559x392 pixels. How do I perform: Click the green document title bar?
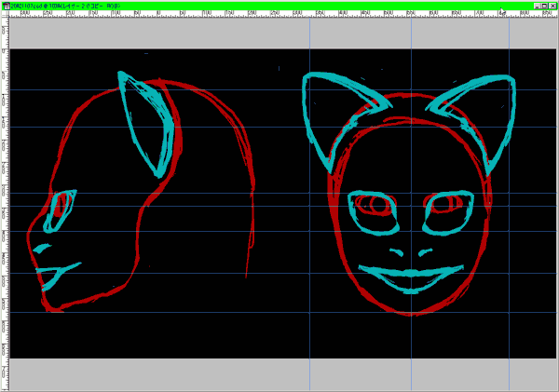coord(279,5)
